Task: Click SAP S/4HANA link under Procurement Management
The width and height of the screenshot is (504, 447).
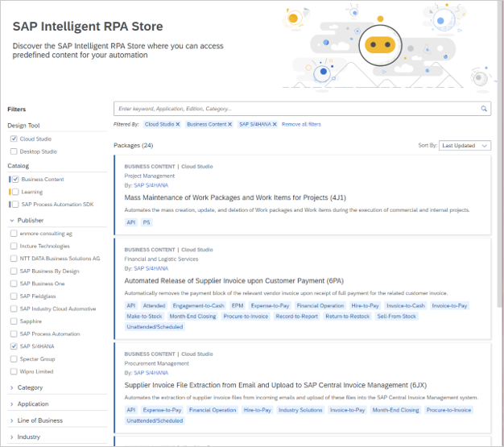Action: point(151,373)
